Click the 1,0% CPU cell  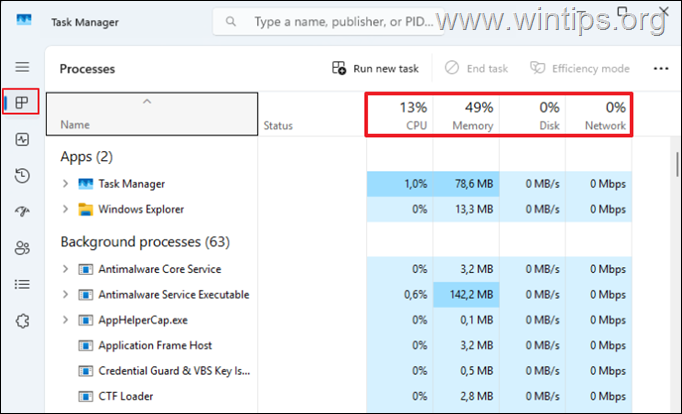pos(399,184)
